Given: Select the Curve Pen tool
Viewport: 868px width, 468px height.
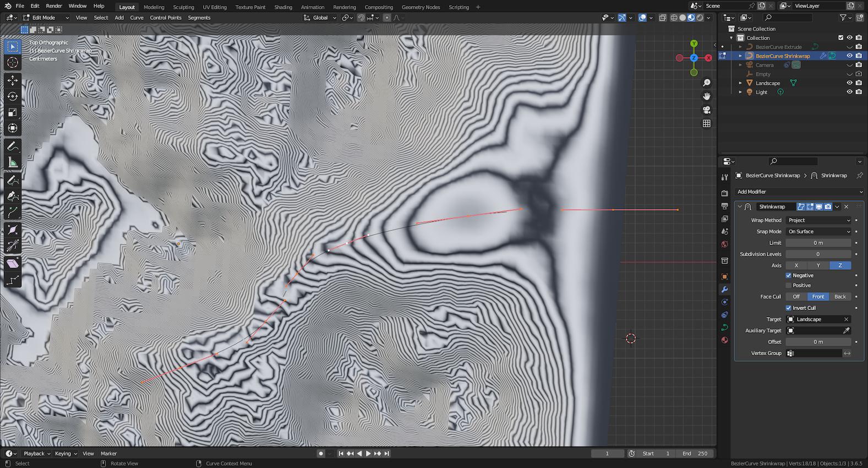Looking at the screenshot, I should [12, 197].
